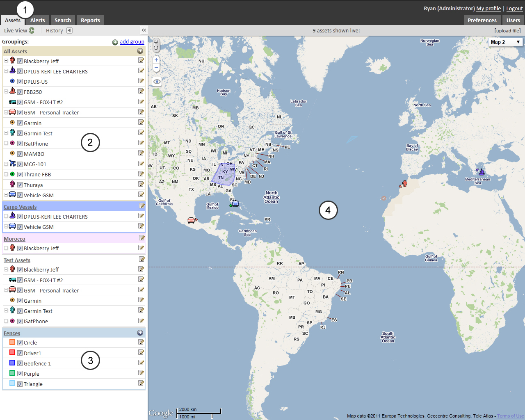The image size is (525, 420).
Task: Open the Reports tab
Action: [x=90, y=20]
